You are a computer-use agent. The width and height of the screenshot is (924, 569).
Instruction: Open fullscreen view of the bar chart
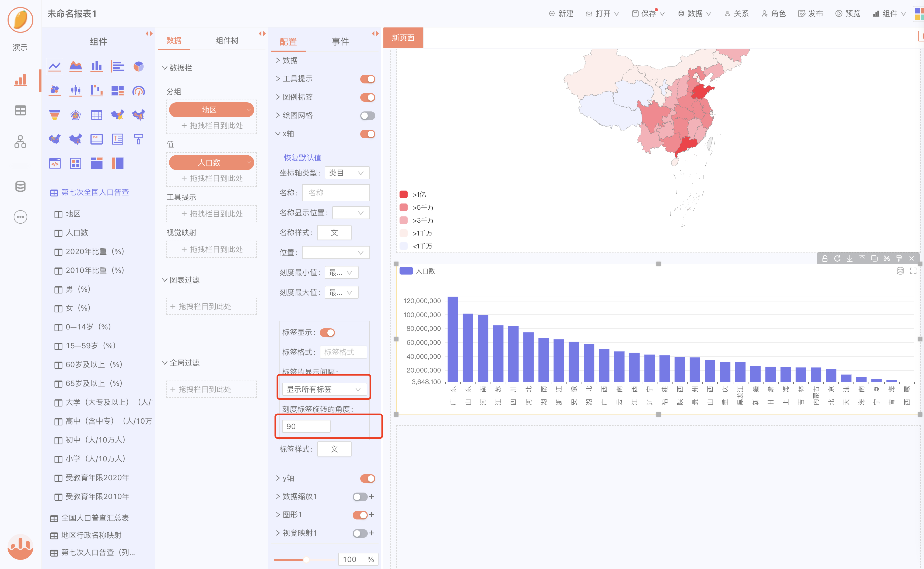point(913,271)
